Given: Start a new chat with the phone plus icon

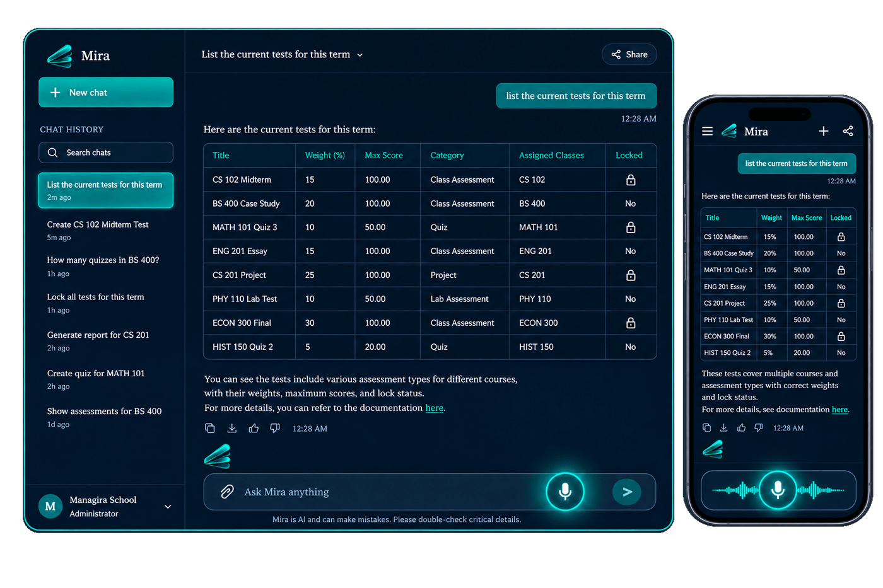Looking at the screenshot, I should tap(824, 131).
